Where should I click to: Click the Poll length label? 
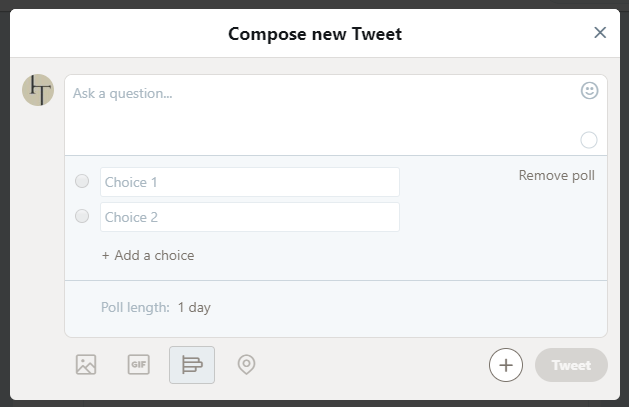pos(135,308)
